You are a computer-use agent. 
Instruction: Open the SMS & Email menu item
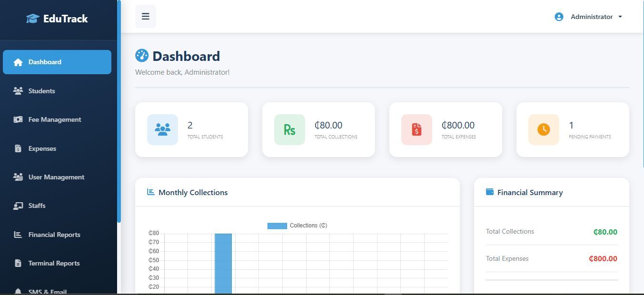[x=47, y=291]
